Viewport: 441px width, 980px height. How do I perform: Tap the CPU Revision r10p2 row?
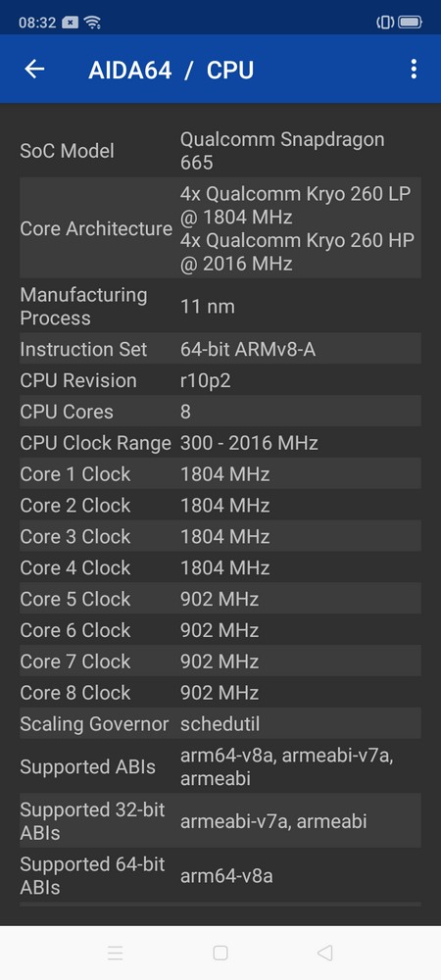tap(220, 380)
